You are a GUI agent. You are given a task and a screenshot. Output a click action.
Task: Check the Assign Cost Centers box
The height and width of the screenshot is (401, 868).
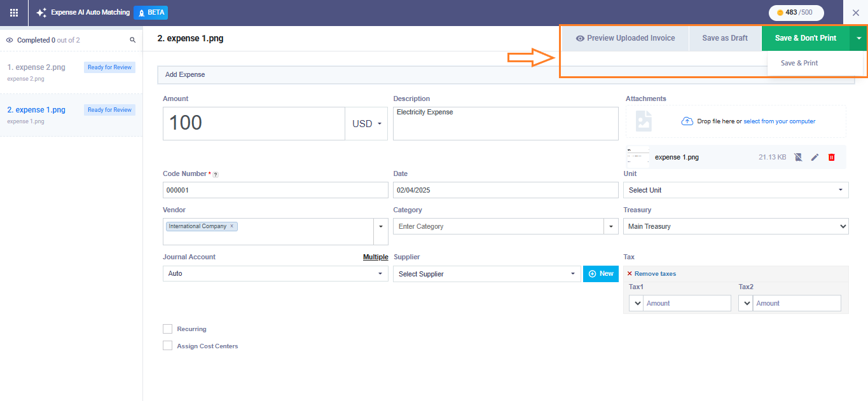pos(168,346)
